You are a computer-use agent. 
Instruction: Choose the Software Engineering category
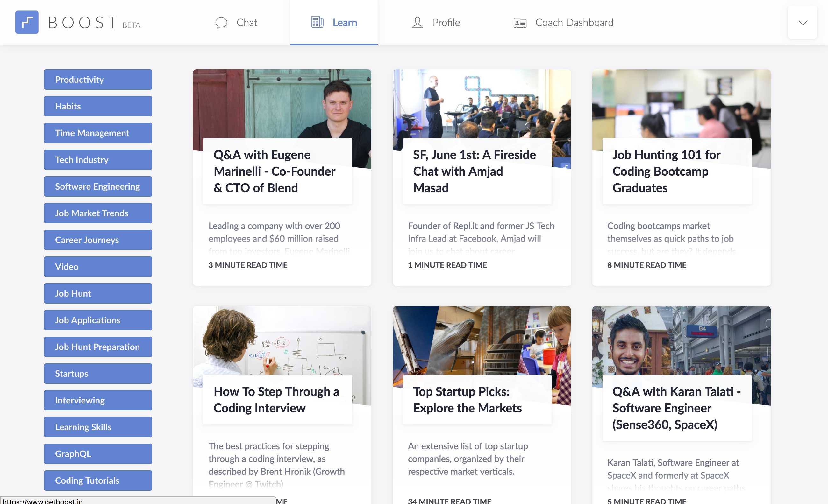pos(98,186)
